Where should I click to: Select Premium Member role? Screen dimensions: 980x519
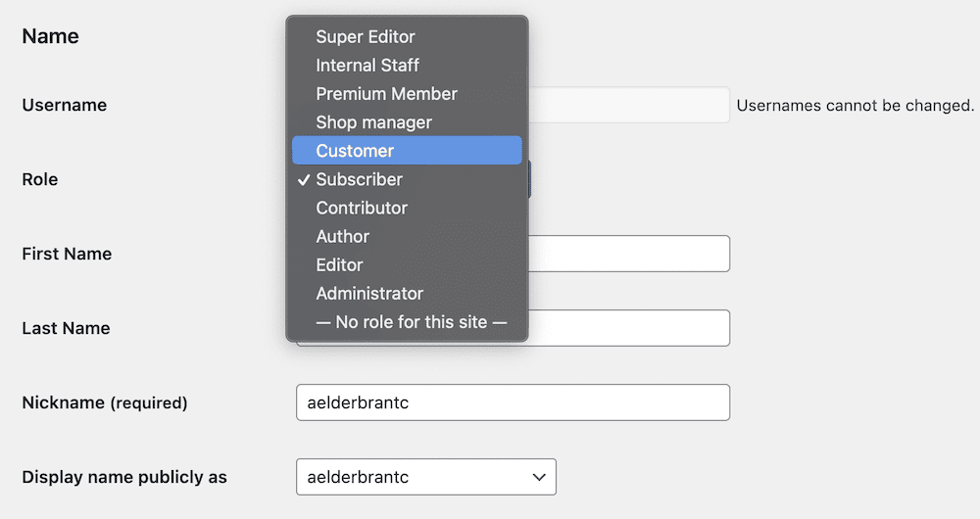(407, 94)
